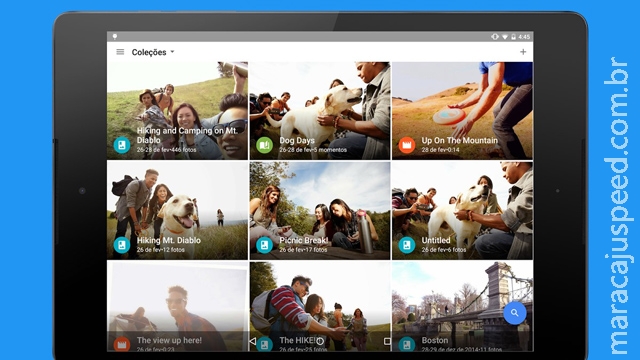Click the '26 de fev·6 fotos' caption
This screenshot has width=640, height=360.
444,249
